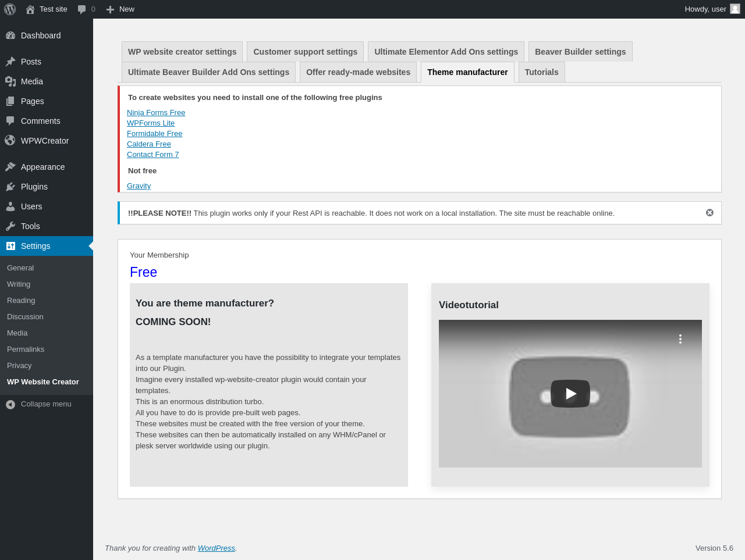Click the Videotutorial heading

coord(469,305)
